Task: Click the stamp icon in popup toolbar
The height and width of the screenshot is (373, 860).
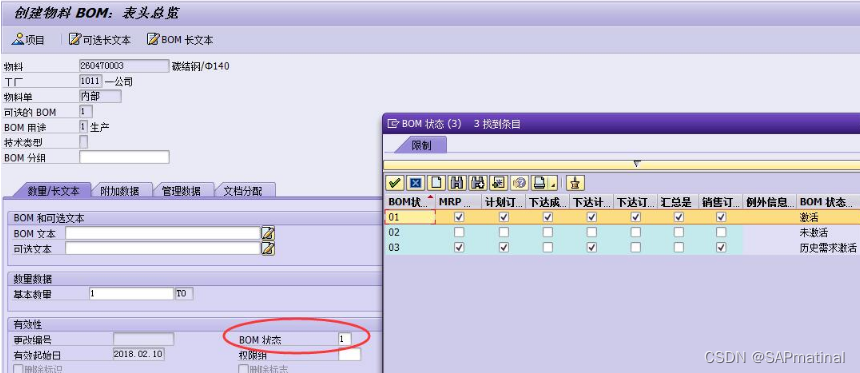Action: (x=575, y=183)
